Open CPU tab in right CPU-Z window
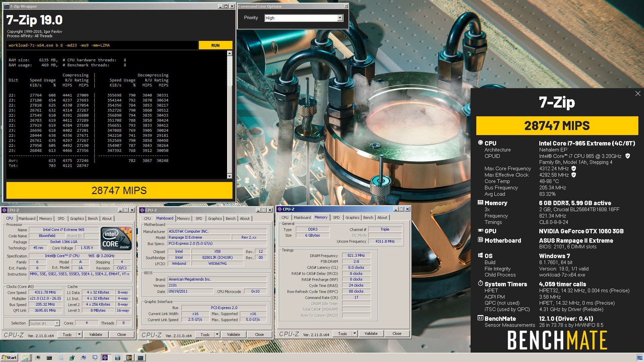This screenshot has width=644, height=362. pyautogui.click(x=285, y=218)
